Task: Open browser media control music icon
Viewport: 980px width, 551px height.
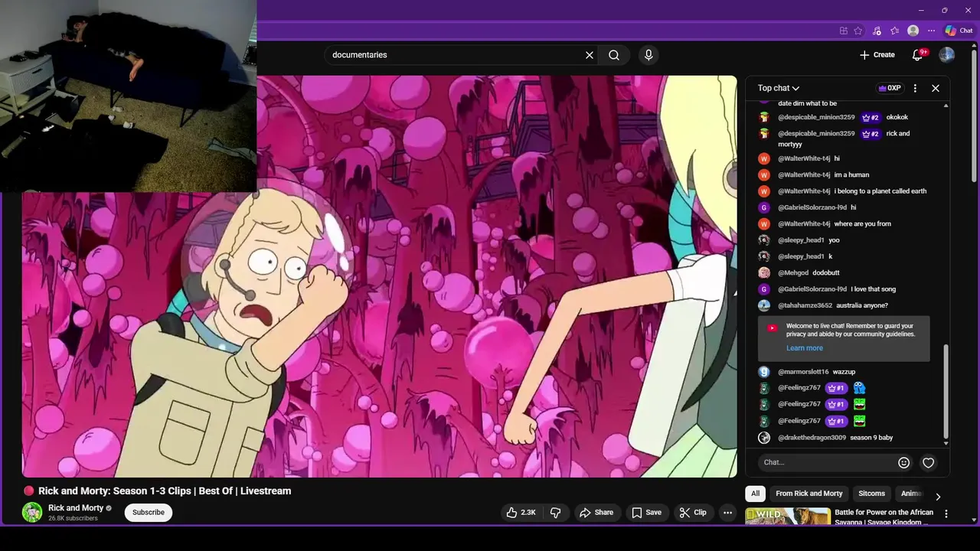Action: coord(877,31)
